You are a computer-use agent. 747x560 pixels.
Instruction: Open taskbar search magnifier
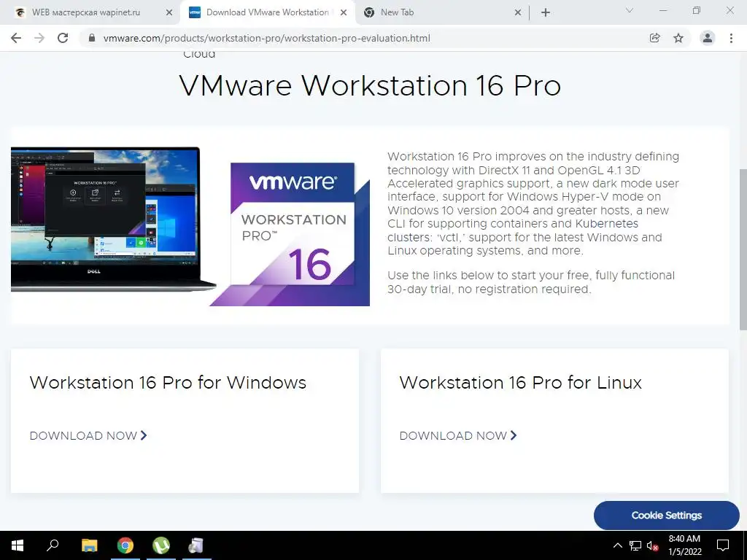coord(53,545)
